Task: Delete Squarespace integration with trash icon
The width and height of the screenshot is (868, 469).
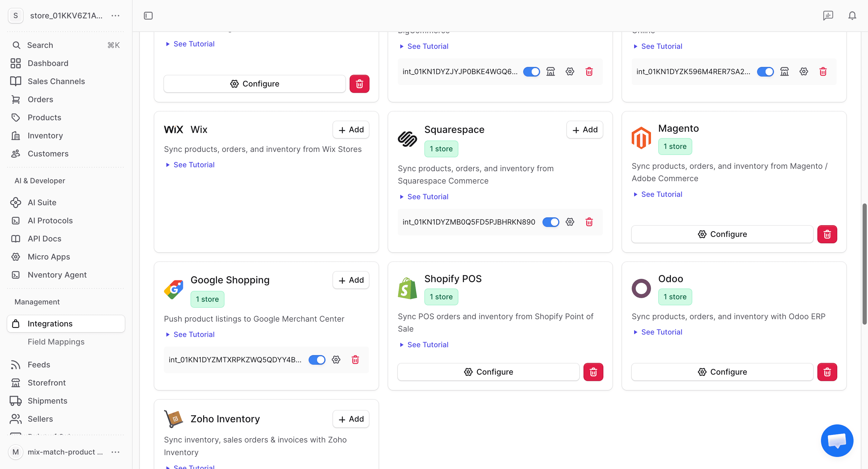Action: click(589, 222)
